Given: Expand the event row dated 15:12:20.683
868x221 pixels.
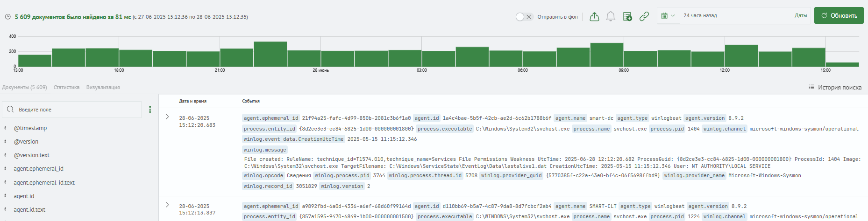Looking at the screenshot, I should [167, 117].
